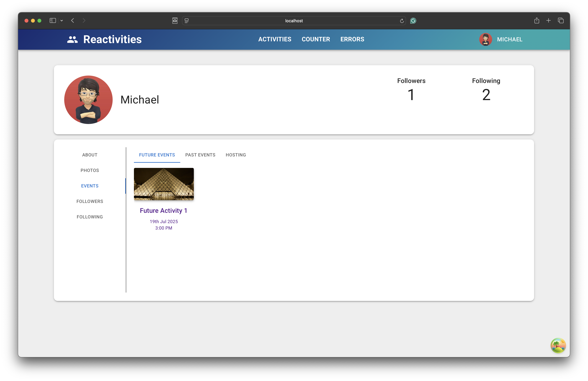The image size is (588, 381).
Task: Close the window with the red button
Action: (x=26, y=21)
